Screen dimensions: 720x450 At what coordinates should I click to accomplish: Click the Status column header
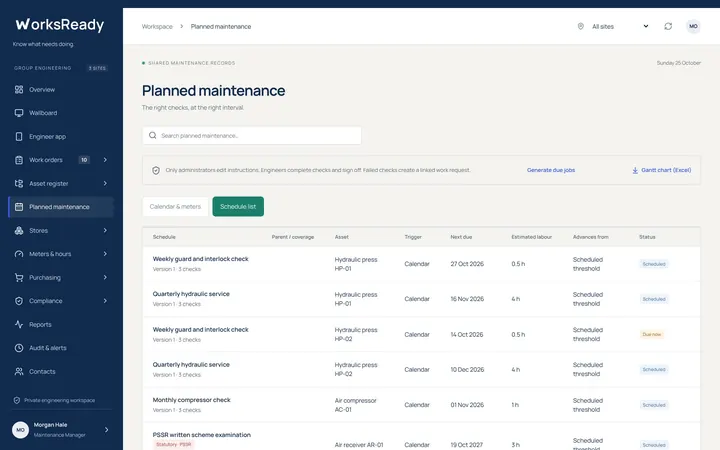click(x=647, y=237)
